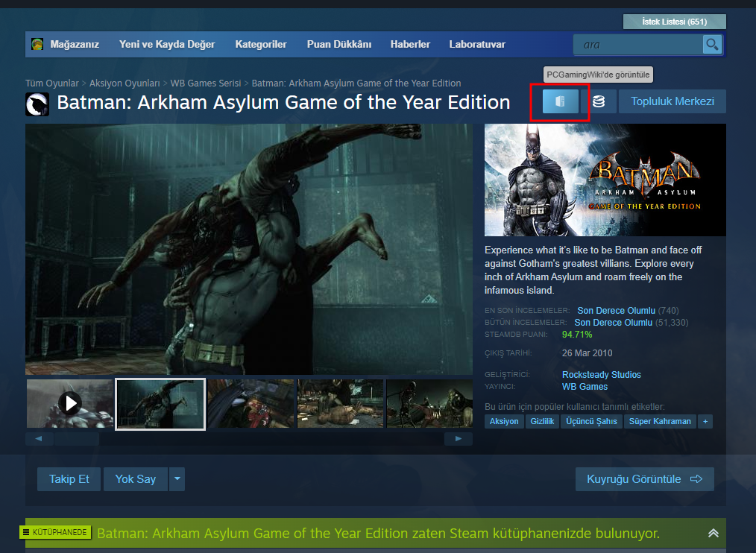This screenshot has height=553, width=756.
Task: Click Kuyruğu Görüntüle button
Action: pyautogui.click(x=645, y=478)
